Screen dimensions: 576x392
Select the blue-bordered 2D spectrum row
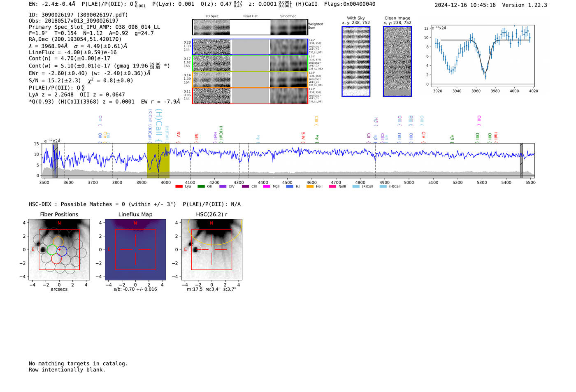coord(250,47)
